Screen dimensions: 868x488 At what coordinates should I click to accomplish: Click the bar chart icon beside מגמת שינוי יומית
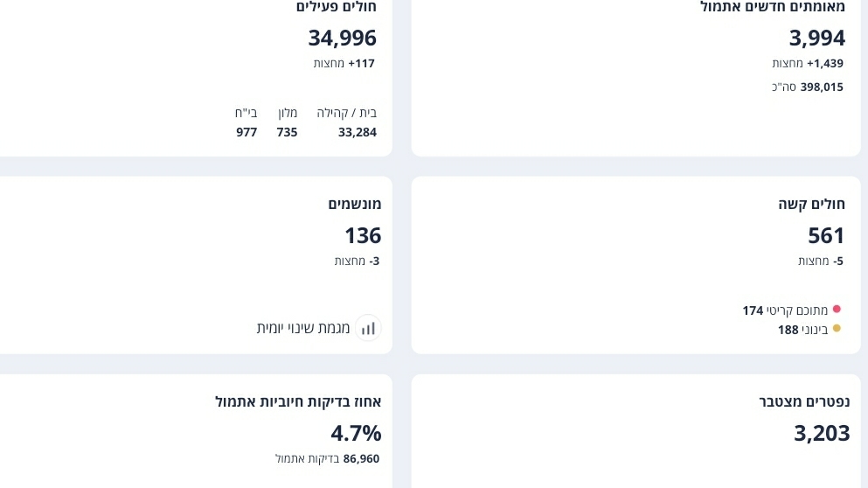pyautogui.click(x=368, y=328)
